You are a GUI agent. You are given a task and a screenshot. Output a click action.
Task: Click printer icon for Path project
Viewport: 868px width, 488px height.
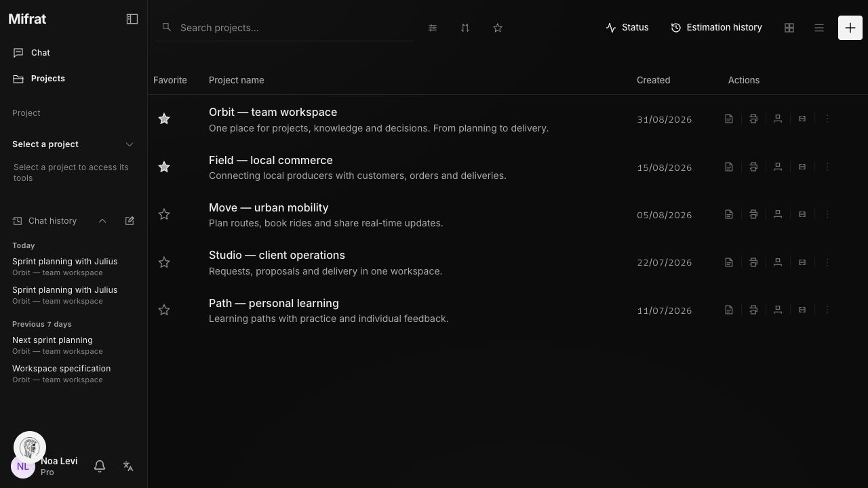pos(753,310)
